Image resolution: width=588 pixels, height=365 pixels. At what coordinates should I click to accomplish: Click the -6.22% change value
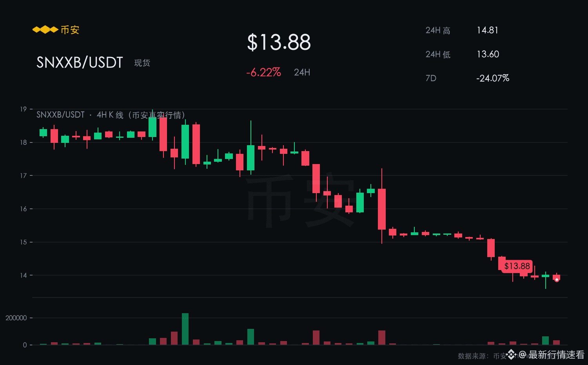click(263, 72)
